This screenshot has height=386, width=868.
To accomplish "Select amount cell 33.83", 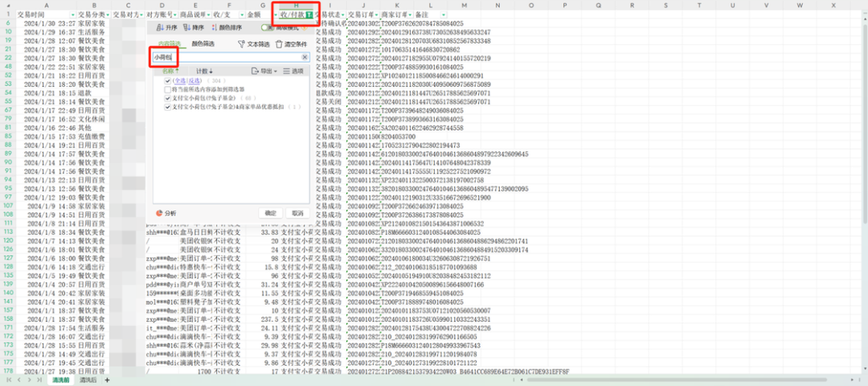I will tap(262, 232).
